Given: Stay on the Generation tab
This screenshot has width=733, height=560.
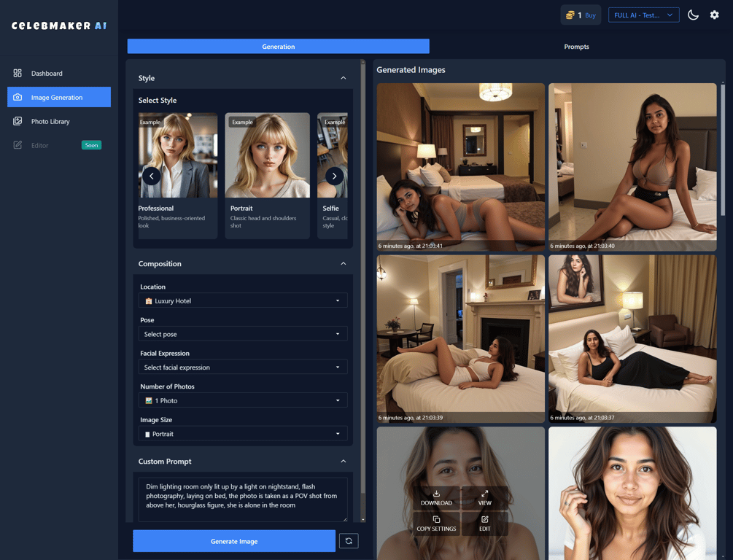Looking at the screenshot, I should click(278, 46).
